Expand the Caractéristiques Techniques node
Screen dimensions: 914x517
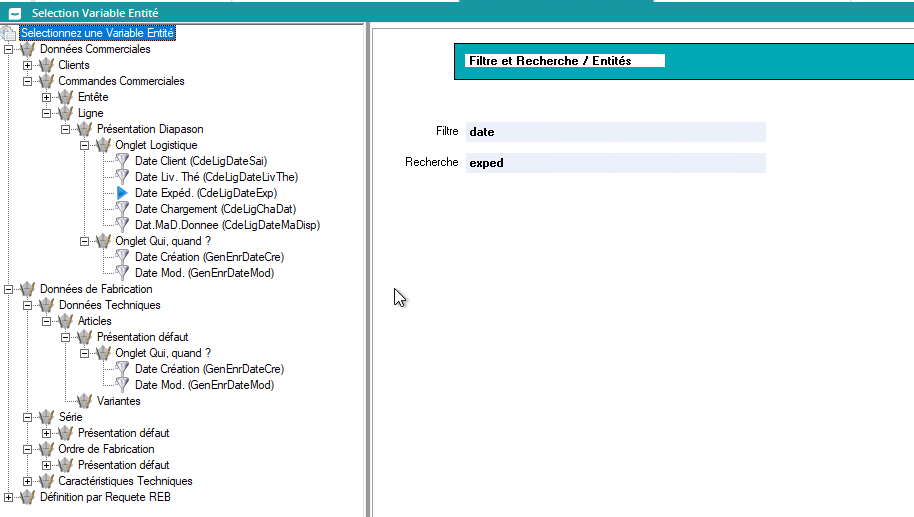[28, 481]
